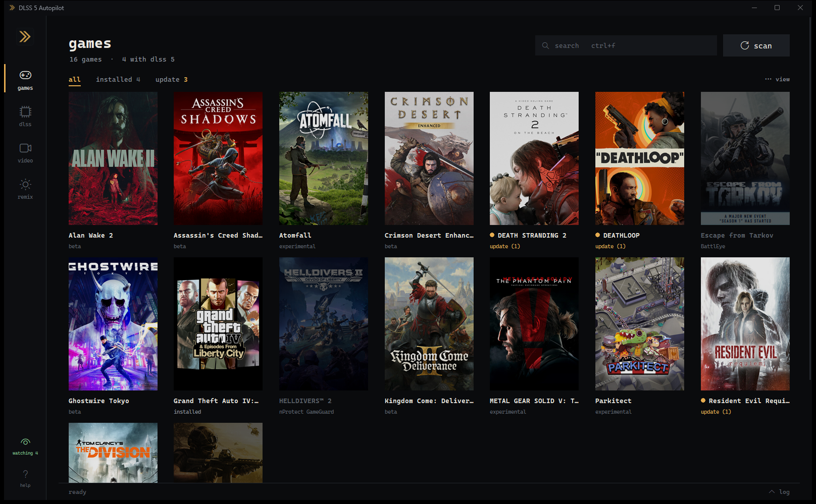816x504 pixels.
Task: Open the video camera icon in sidebar
Action: 25,148
